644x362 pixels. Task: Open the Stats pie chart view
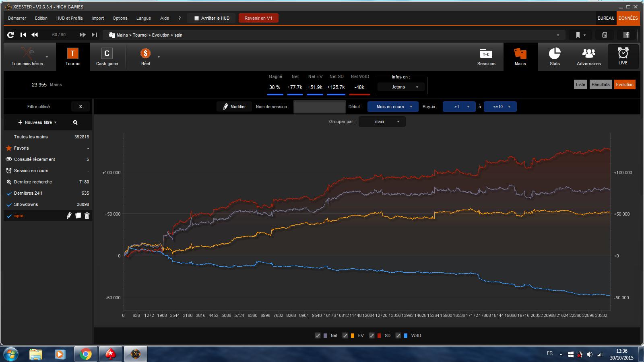pyautogui.click(x=555, y=57)
